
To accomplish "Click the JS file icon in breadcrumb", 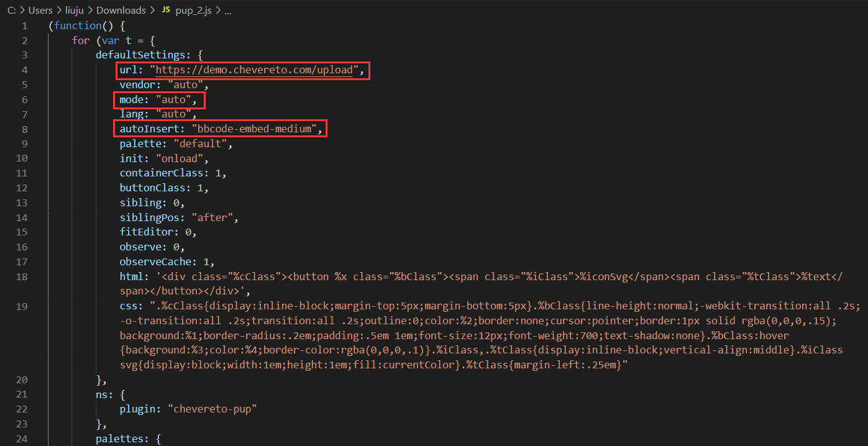I will point(165,11).
